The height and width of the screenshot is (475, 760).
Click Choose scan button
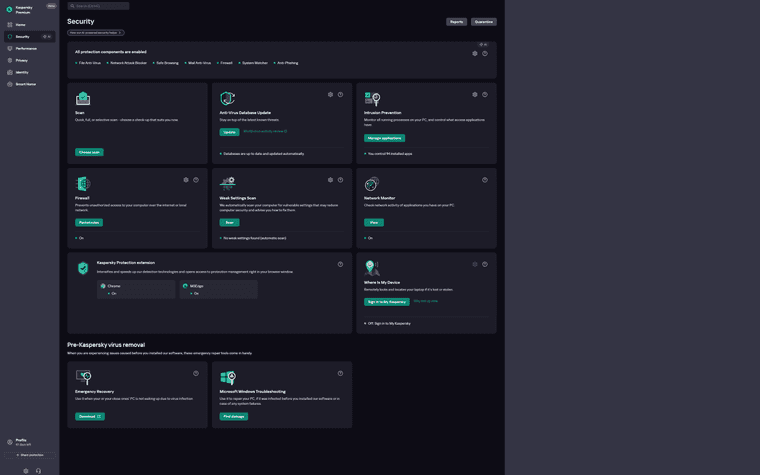tap(89, 152)
